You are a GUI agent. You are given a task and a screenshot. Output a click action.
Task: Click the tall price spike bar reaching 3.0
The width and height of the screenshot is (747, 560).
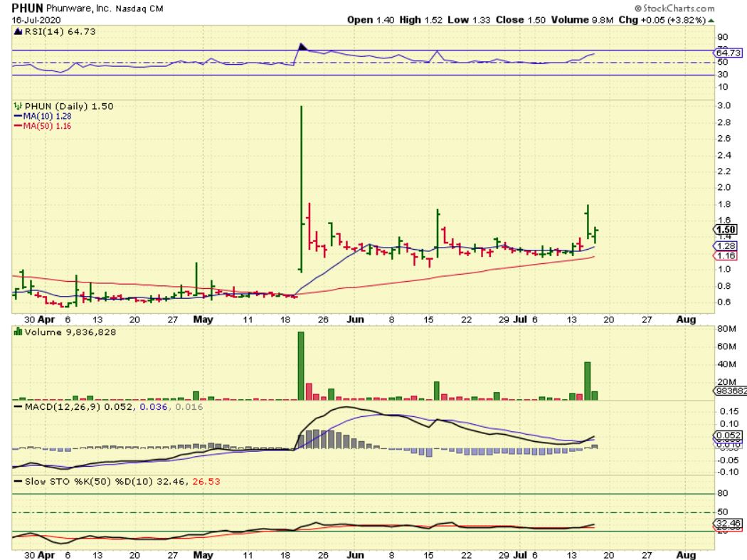point(301,189)
